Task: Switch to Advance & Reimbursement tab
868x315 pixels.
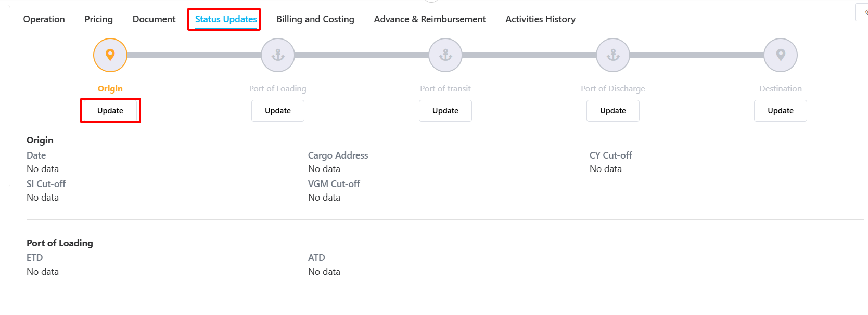Action: pos(430,19)
